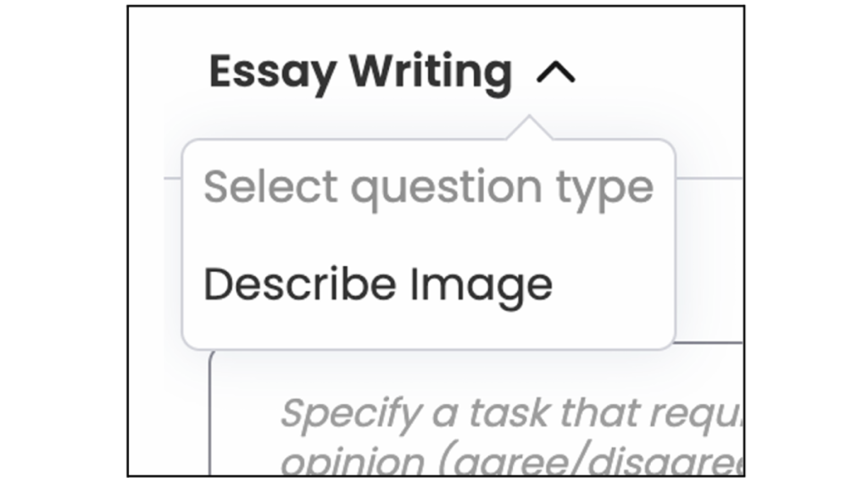Switch question type to Describe Image
This screenshot has width=868, height=488.
click(378, 285)
